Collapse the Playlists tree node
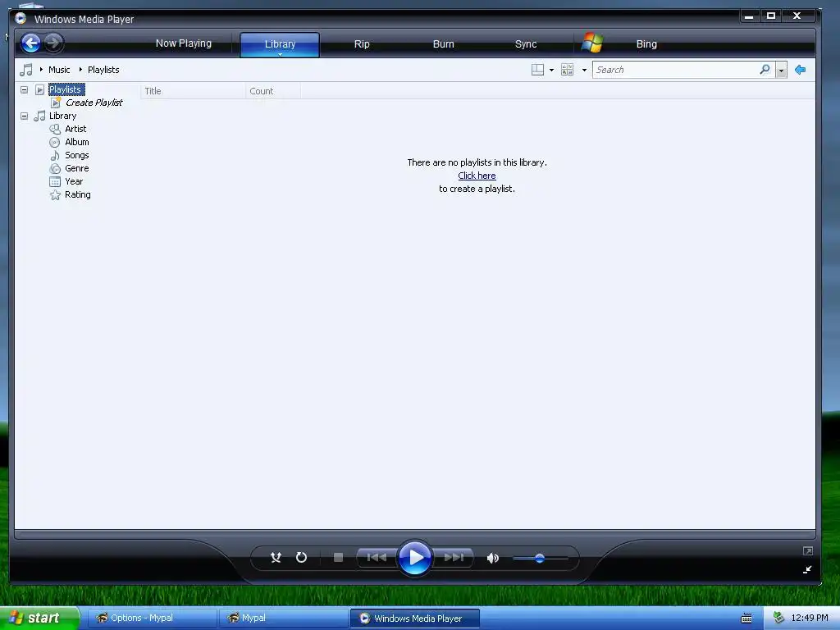 pos(24,89)
